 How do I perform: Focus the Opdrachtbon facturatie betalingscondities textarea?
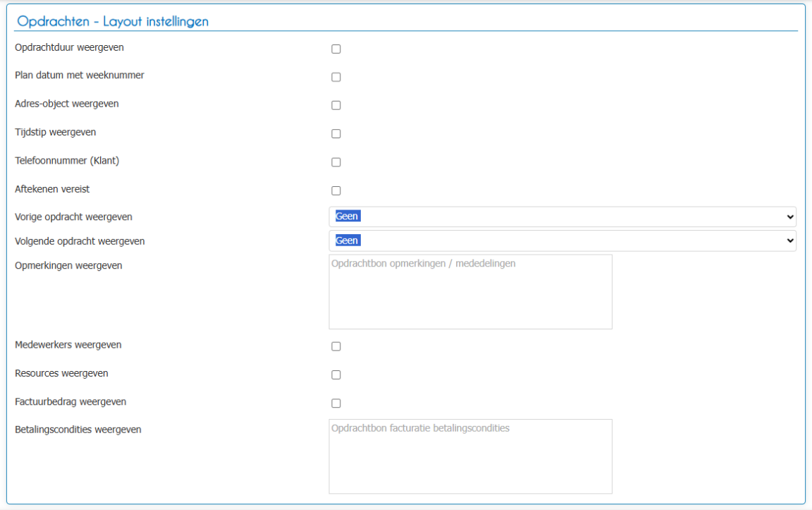point(470,456)
